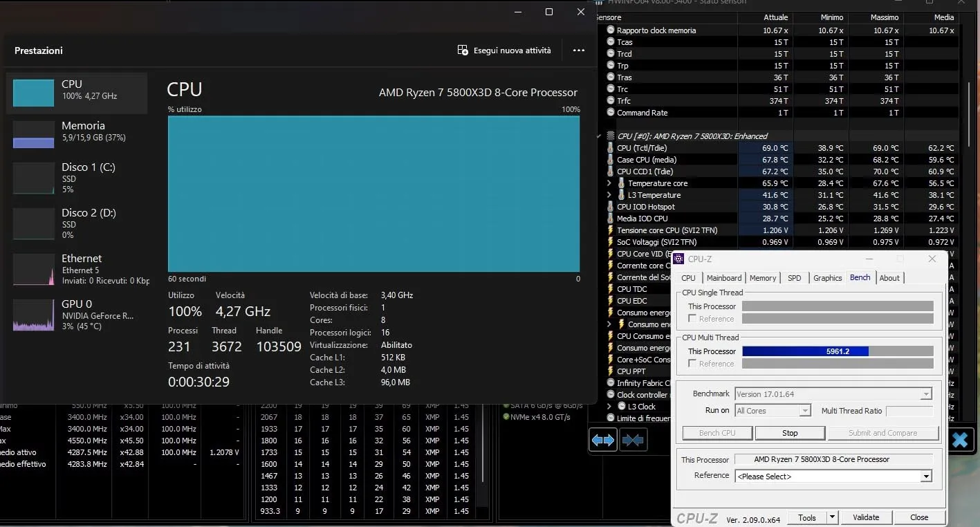This screenshot has width=980, height=527.
Task: Open Task Manager's more options menu
Action: tap(579, 50)
